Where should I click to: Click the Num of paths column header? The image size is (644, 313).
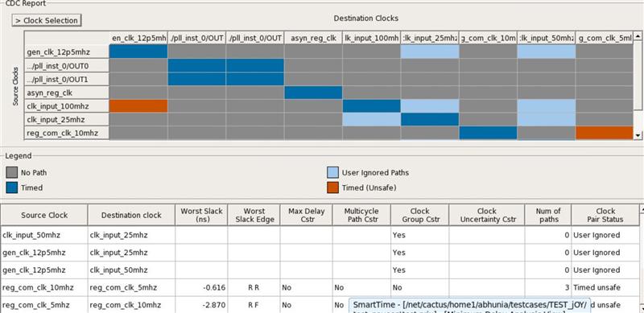(x=548, y=216)
